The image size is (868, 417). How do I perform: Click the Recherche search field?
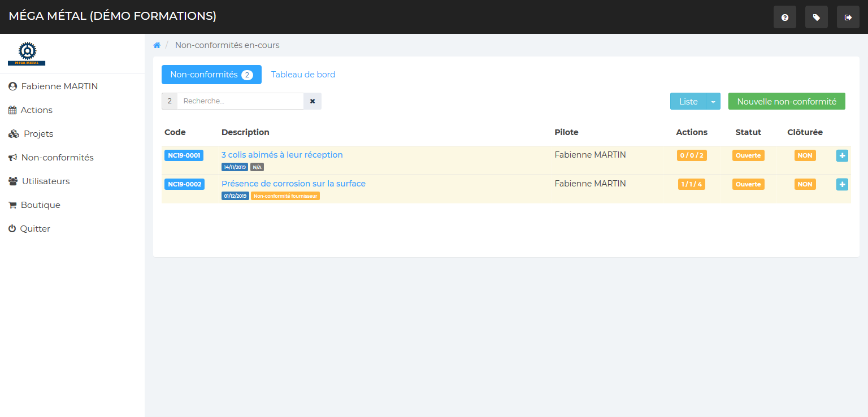pyautogui.click(x=240, y=101)
